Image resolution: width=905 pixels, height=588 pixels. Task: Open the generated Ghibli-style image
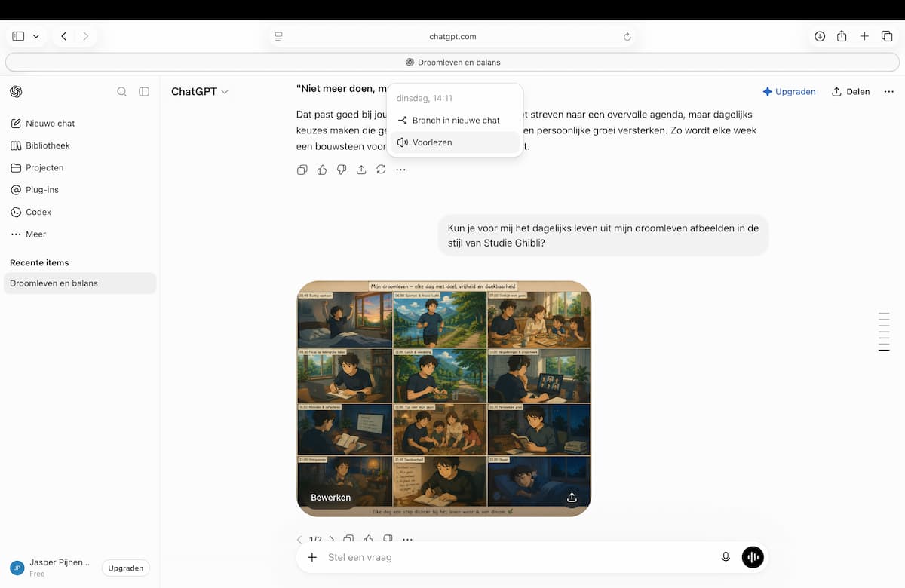coord(443,399)
